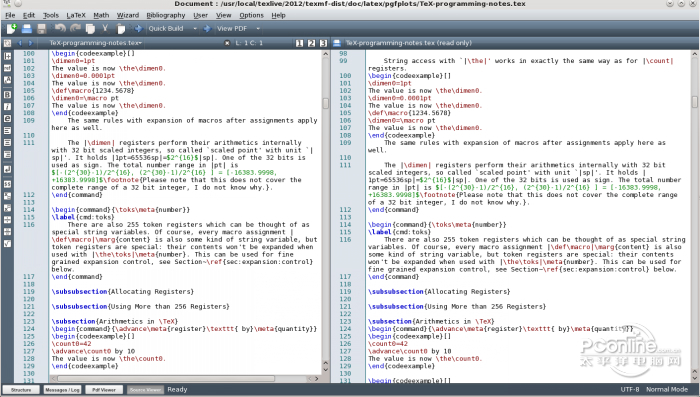
Task: Run Quick Build with the blue arrow
Action: [138, 29]
